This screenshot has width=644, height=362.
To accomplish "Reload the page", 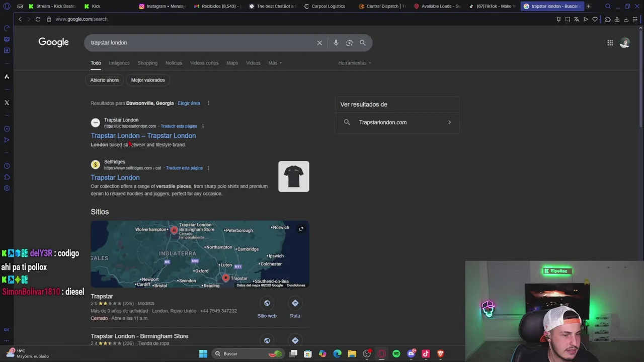I will (38, 19).
